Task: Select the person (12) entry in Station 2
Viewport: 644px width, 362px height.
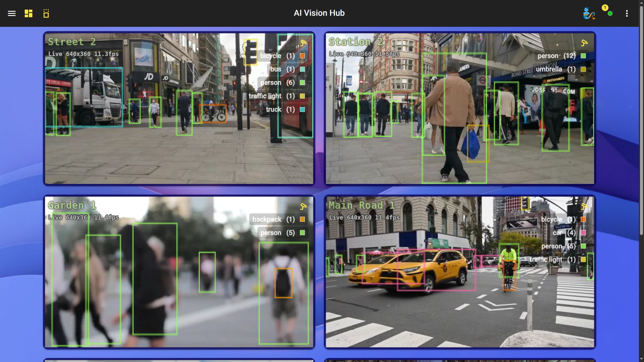Action: [556, 56]
